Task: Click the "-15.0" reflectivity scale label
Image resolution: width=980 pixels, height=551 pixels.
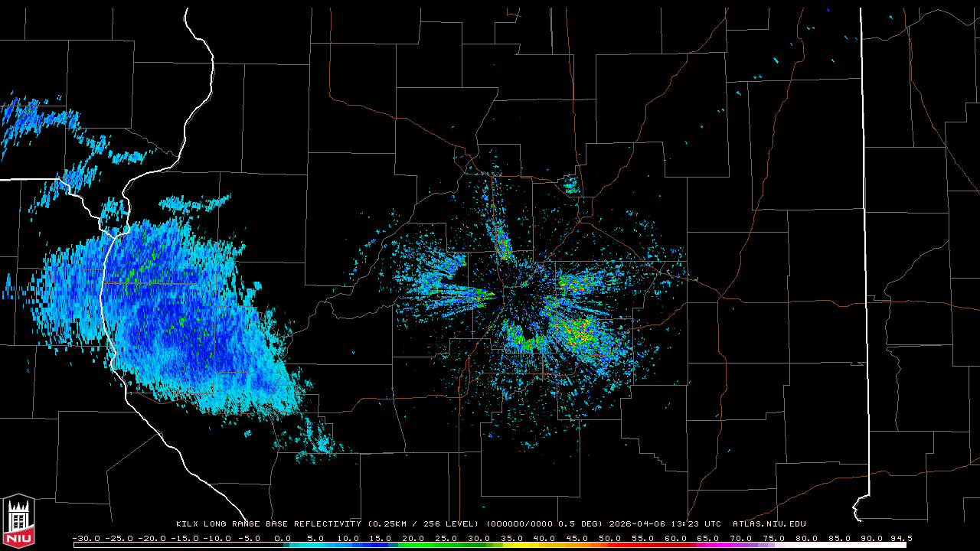Action: pos(185,538)
